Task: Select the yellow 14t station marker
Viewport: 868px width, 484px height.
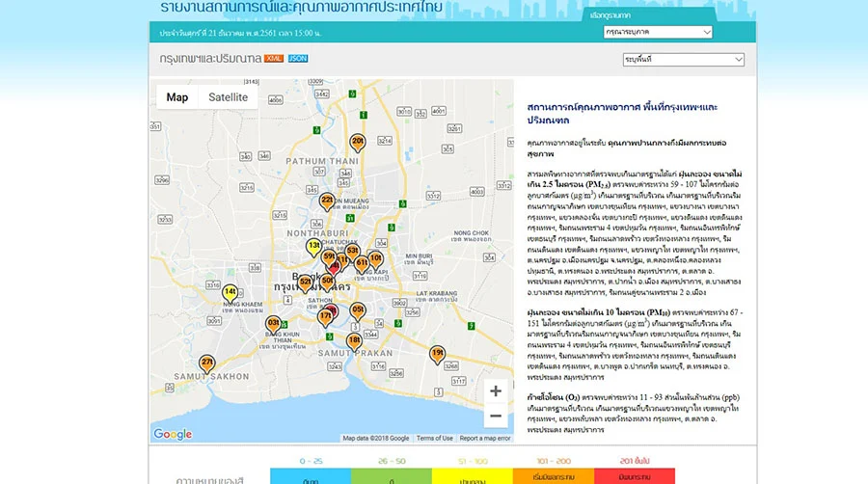Action: coord(230,293)
